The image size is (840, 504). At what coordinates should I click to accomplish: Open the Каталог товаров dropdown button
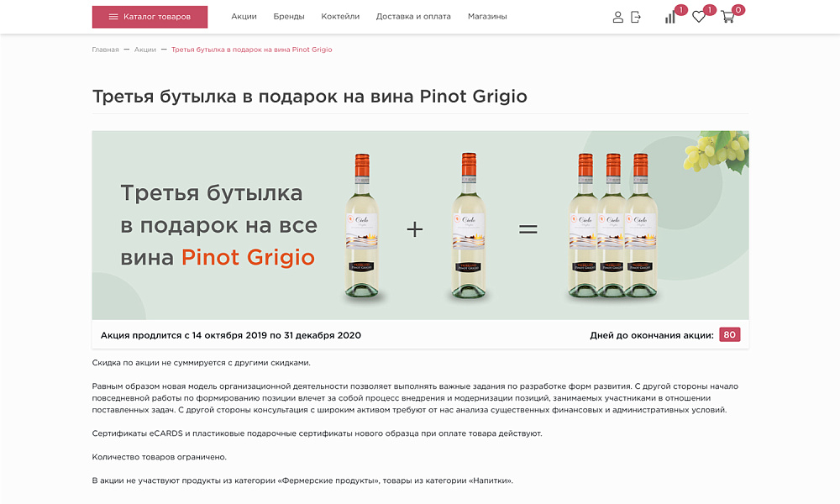pyautogui.click(x=150, y=16)
